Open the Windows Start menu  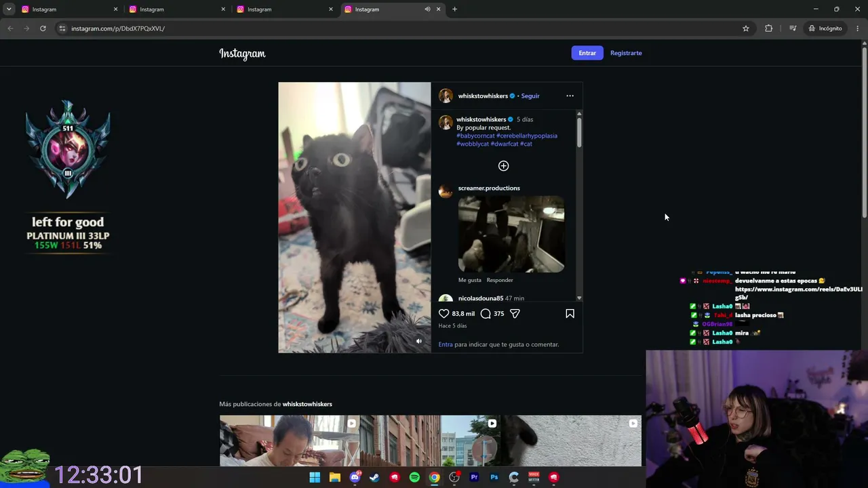(x=315, y=477)
